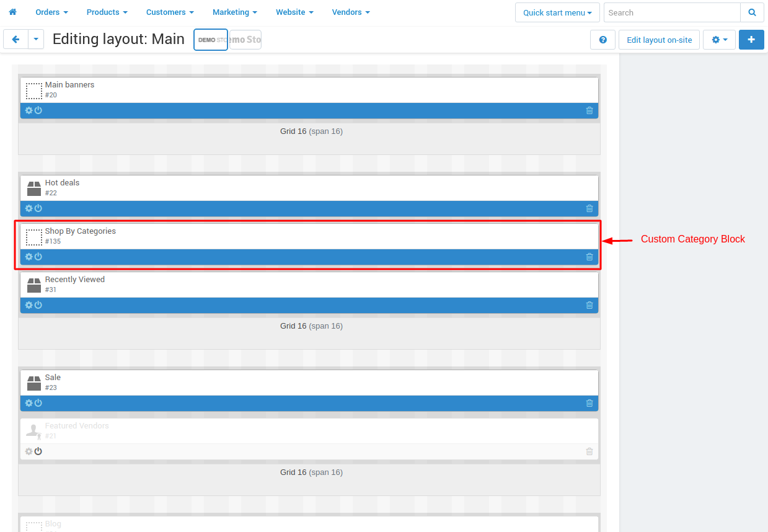Delete the Recently Viewed block
768x532 pixels.
coord(589,305)
